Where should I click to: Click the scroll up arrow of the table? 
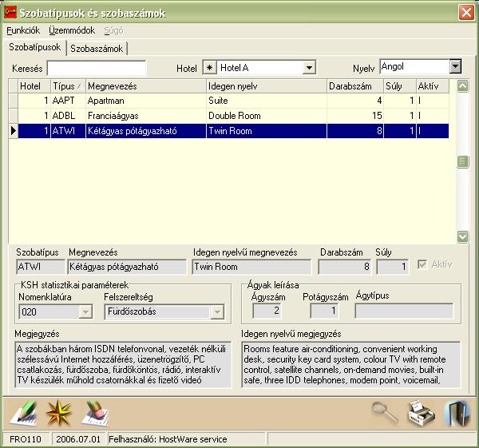coord(462,86)
